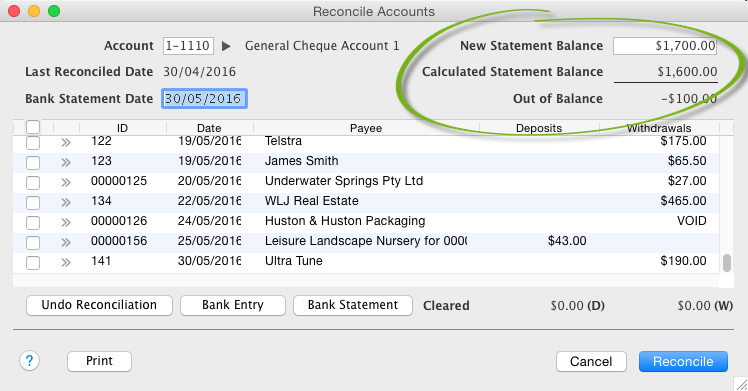Tick the WLJ Real Estate checkbox
Image resolution: width=748 pixels, height=391 pixels.
[33, 203]
